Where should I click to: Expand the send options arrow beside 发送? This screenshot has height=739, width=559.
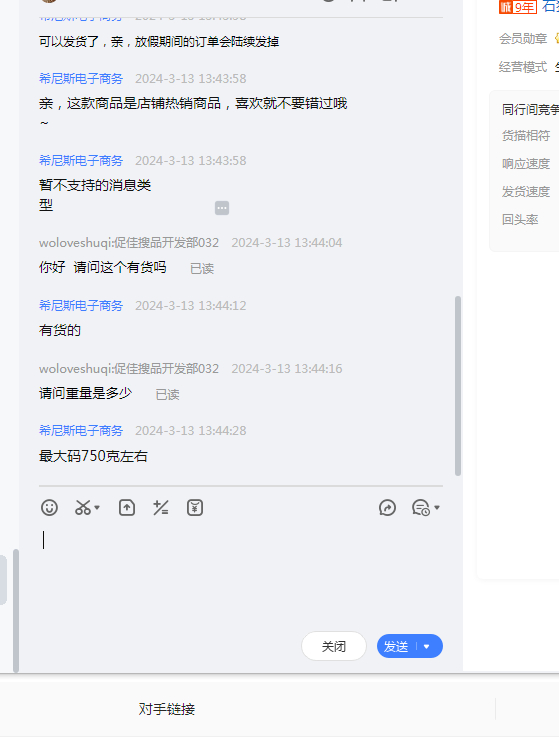click(x=427, y=646)
